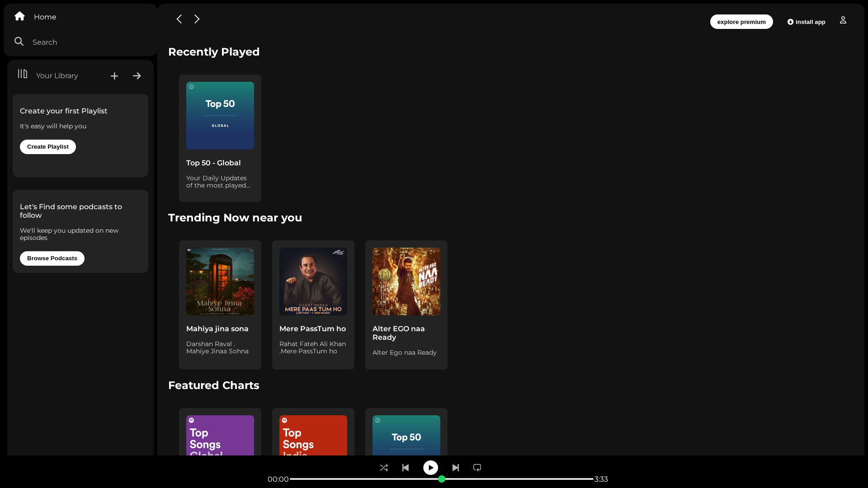Skip to previous track
The height and width of the screenshot is (488, 868).
(x=406, y=468)
